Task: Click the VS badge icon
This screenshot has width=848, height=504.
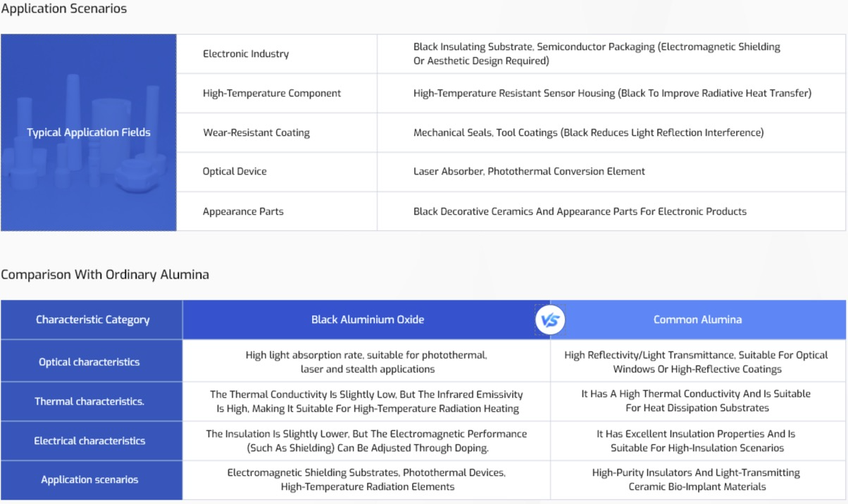Action: (550, 320)
